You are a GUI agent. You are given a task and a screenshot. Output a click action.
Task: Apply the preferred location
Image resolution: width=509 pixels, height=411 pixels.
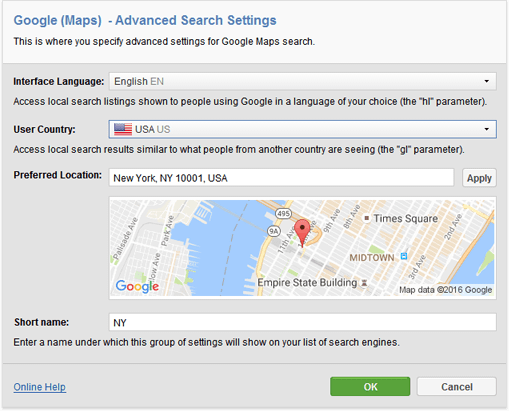[x=479, y=178]
